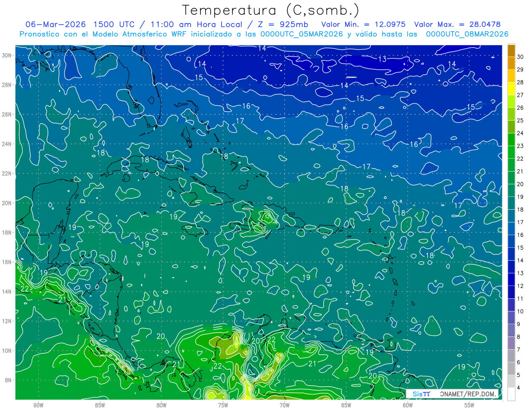Click the '90W' longitude label
The height and width of the screenshot is (411, 532).
39,405
